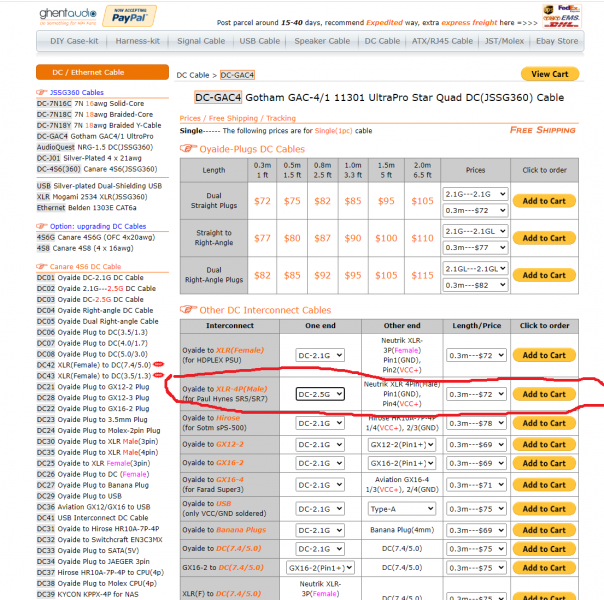
Task: Open the Speaker Cable menu
Action: pyautogui.click(x=322, y=41)
